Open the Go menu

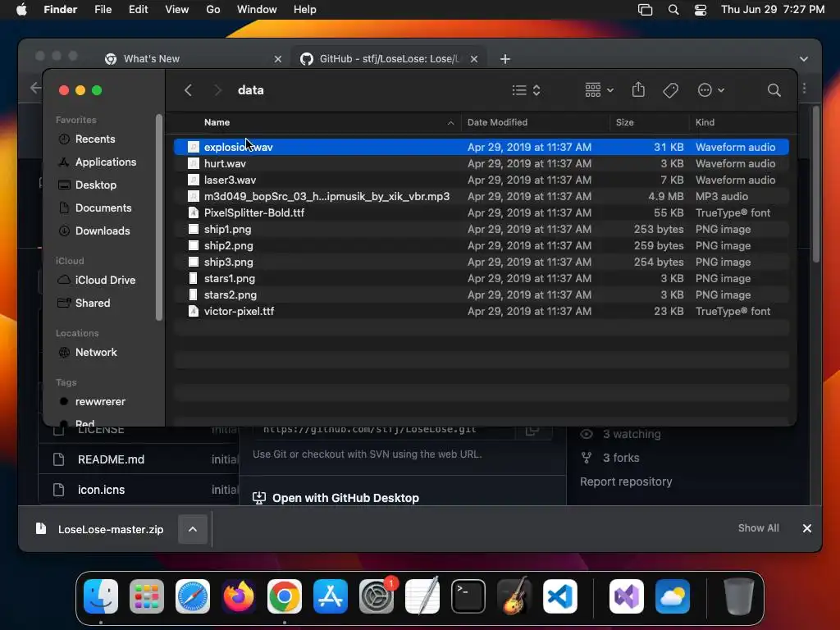(213, 10)
